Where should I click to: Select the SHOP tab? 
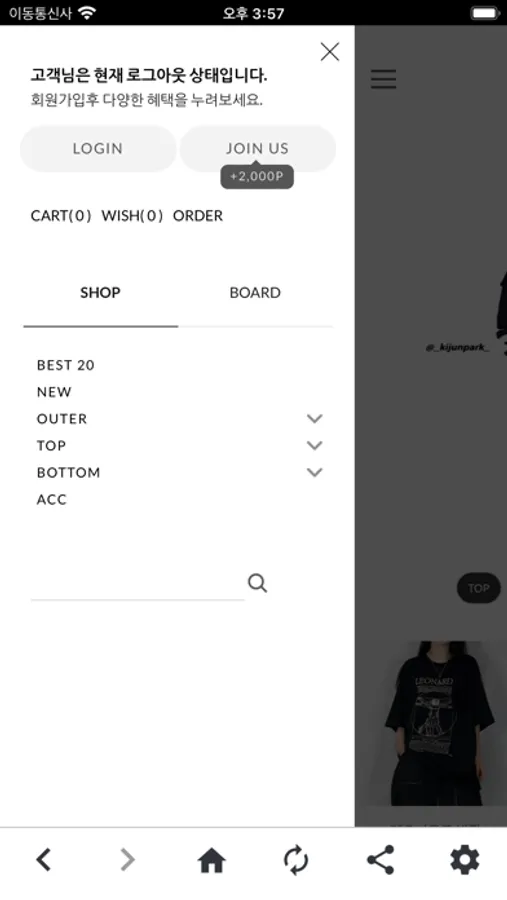100,293
